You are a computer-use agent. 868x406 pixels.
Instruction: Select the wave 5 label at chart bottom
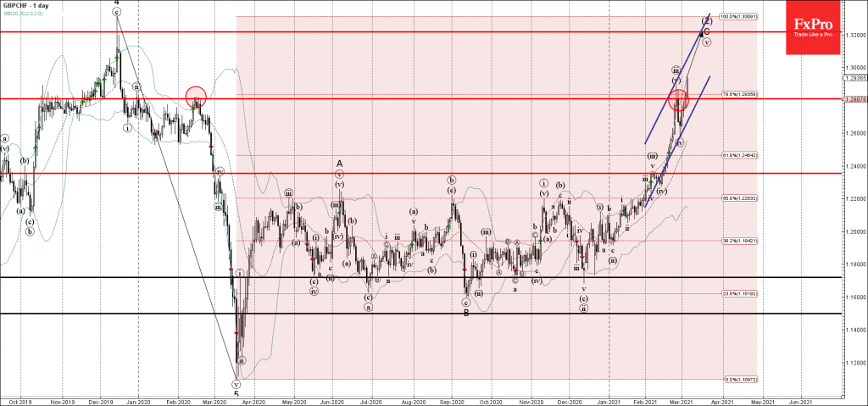pos(236,393)
